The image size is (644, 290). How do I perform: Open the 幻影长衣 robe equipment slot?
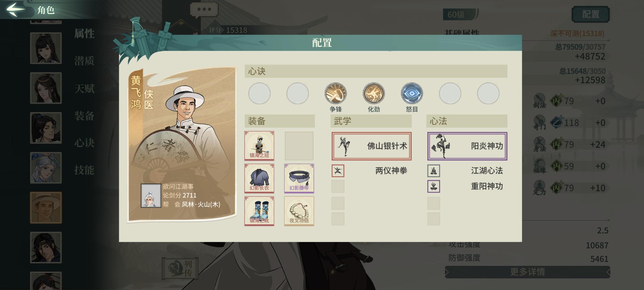(x=259, y=178)
